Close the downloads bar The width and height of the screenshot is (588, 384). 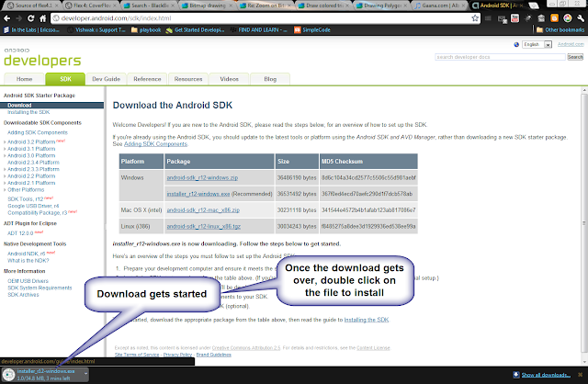(580, 375)
